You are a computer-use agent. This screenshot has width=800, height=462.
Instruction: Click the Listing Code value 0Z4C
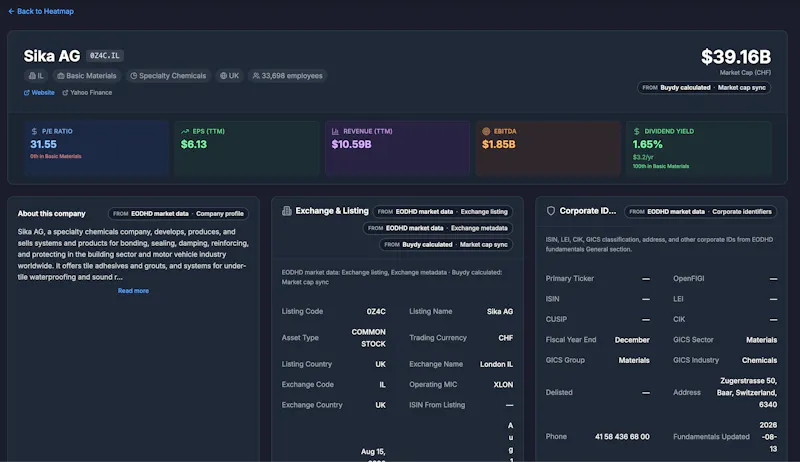pos(376,312)
